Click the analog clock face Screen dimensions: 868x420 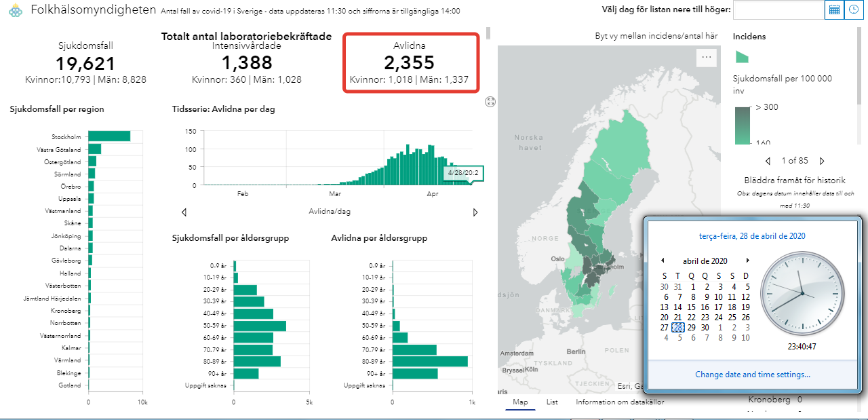[x=802, y=293]
